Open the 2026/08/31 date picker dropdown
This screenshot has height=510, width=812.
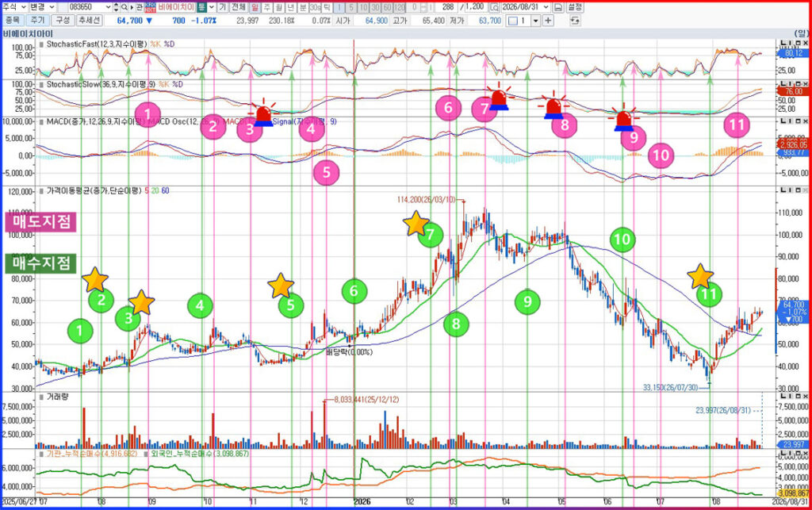(546, 7)
